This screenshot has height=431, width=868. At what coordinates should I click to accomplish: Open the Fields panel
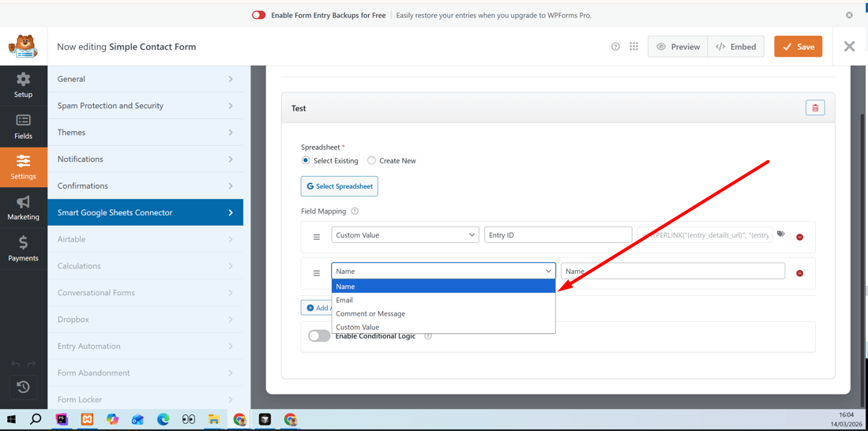coord(23,127)
